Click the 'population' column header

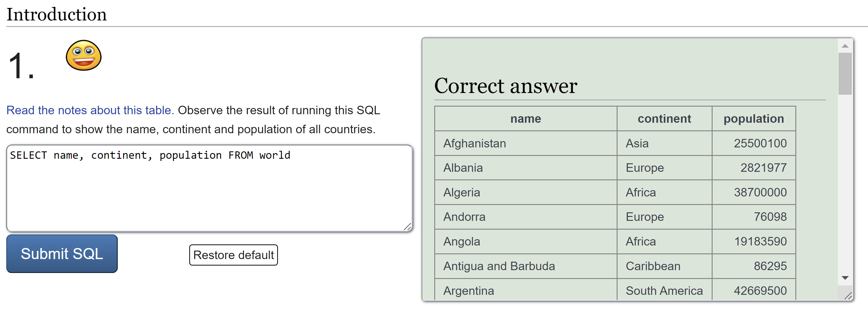click(753, 118)
